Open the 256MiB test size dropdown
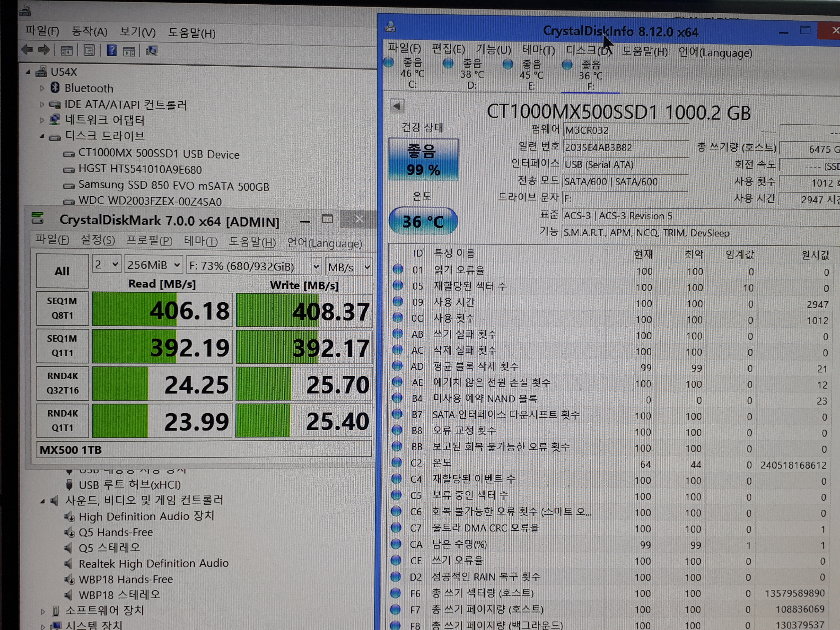This screenshot has width=840, height=630. [x=154, y=265]
